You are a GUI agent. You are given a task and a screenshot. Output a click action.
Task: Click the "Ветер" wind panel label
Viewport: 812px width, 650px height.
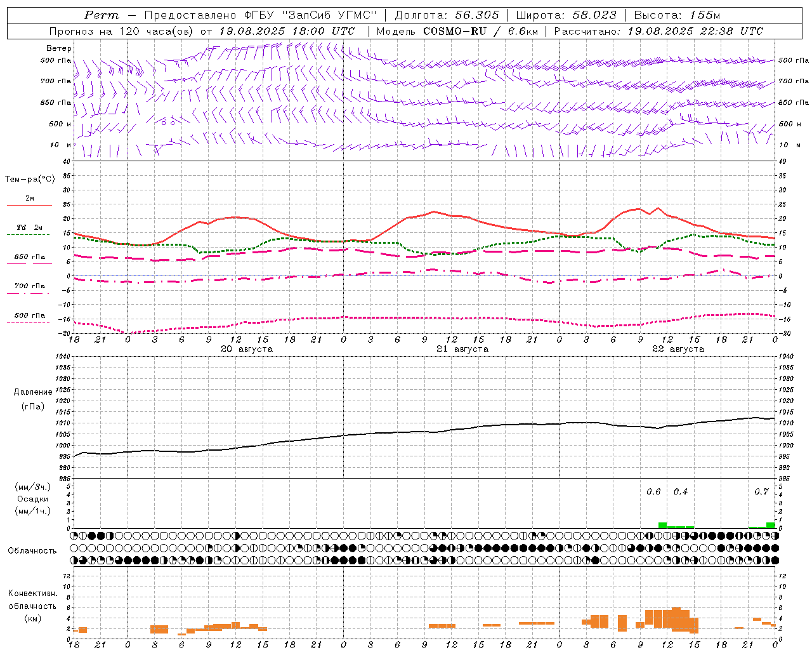[x=58, y=48]
